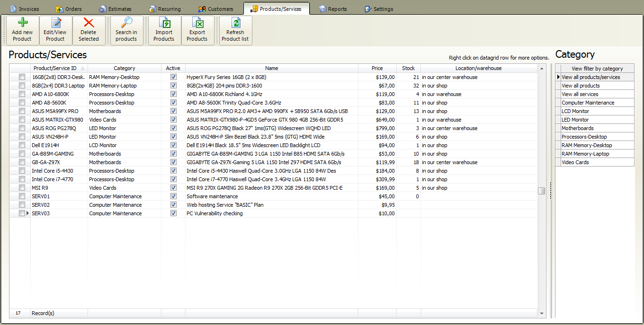The height and width of the screenshot is (325, 644).
Task: Select View all products filter
Action: click(597, 86)
